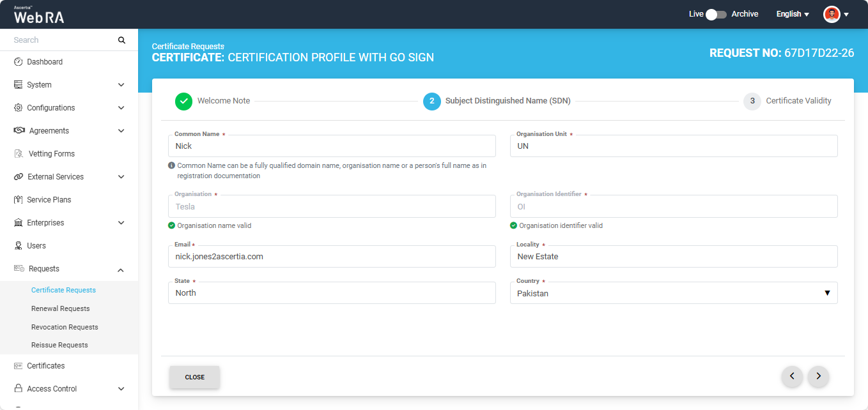Click the search magnifier icon in sidebar
Viewport: 868px width, 410px height.
(121, 40)
